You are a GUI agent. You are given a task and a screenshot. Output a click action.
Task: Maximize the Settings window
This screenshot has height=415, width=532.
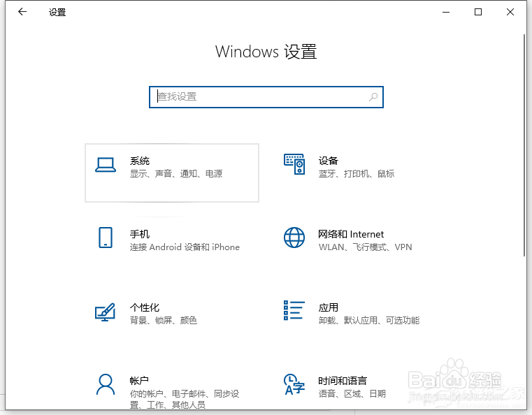pos(478,12)
